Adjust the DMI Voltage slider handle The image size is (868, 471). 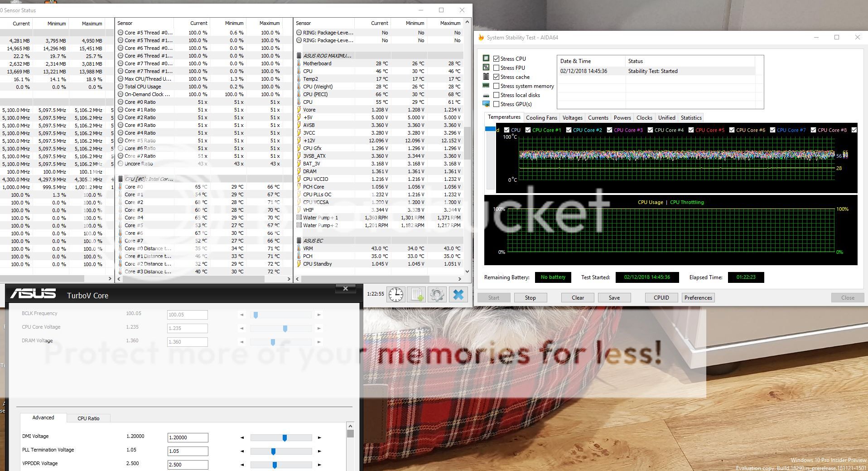tap(285, 437)
